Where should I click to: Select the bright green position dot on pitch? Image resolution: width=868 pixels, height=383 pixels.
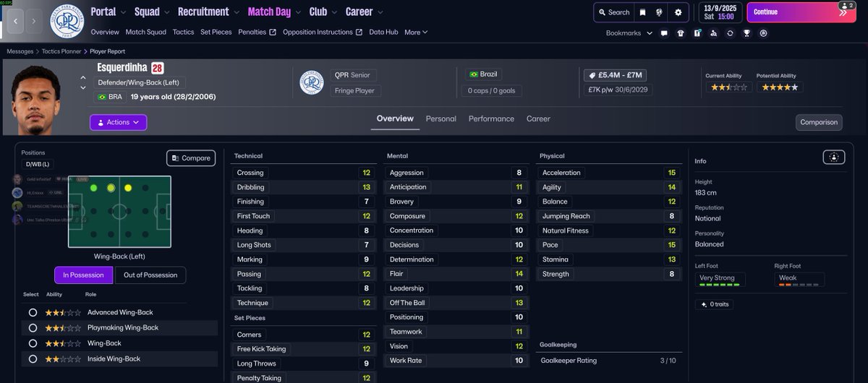(x=93, y=188)
